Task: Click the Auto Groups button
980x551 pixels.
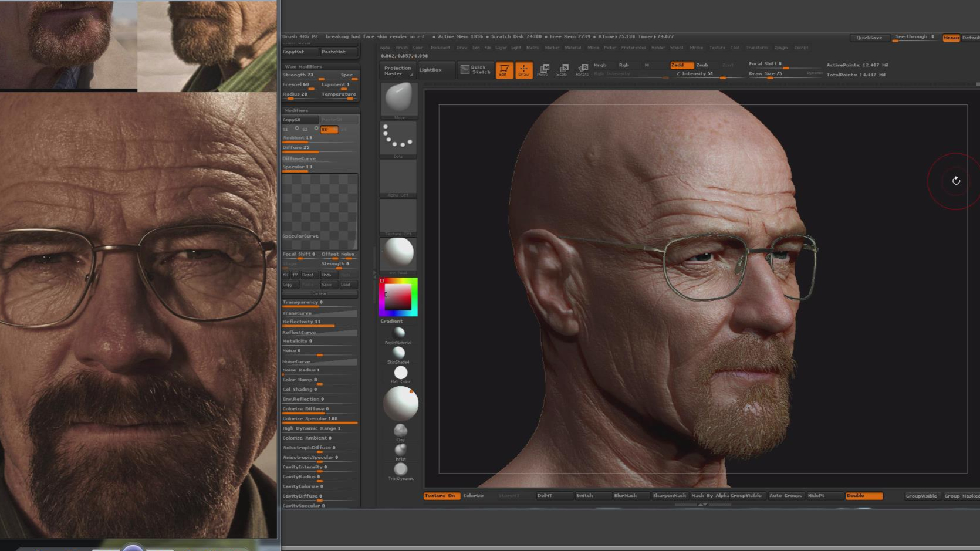Action: click(786, 496)
